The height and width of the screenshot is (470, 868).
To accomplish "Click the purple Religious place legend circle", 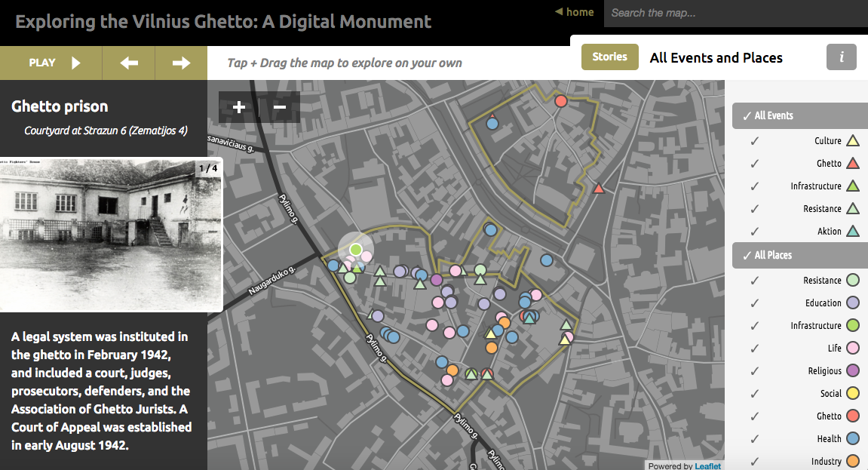I will 852,370.
